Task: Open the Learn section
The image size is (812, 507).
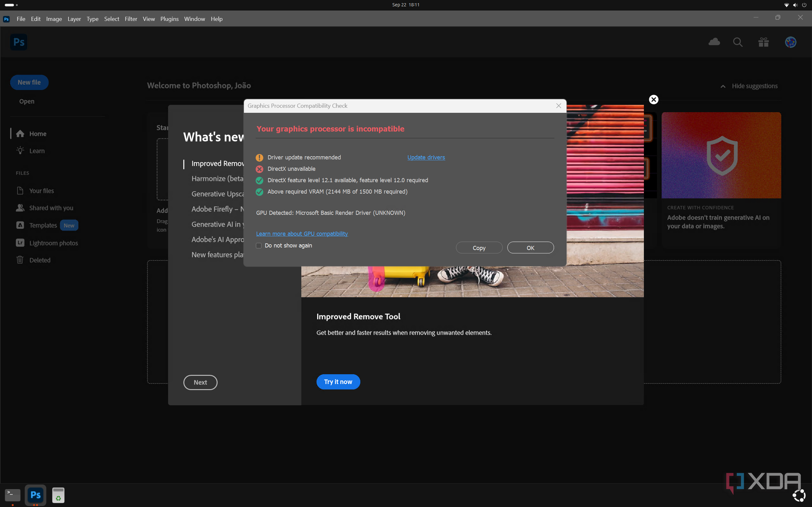Action: coord(36,151)
